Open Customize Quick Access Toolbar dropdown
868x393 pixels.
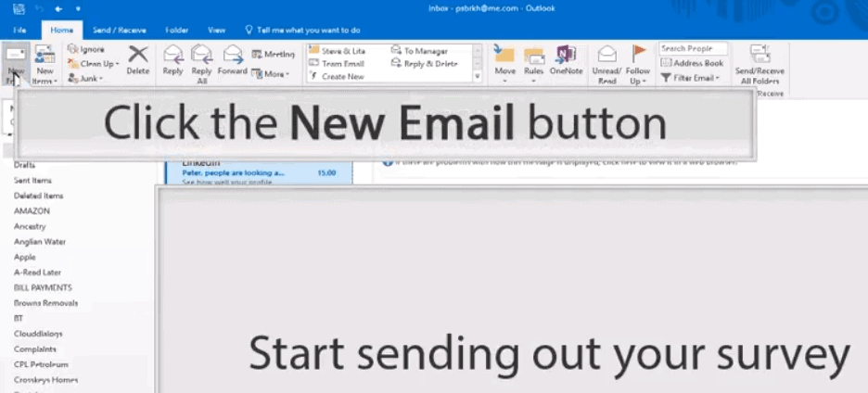tap(78, 9)
